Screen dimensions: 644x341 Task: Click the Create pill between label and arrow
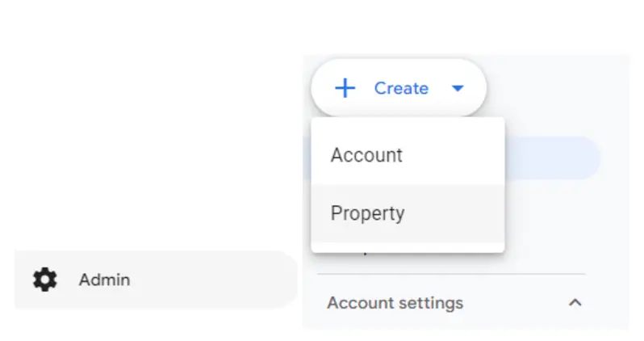440,88
